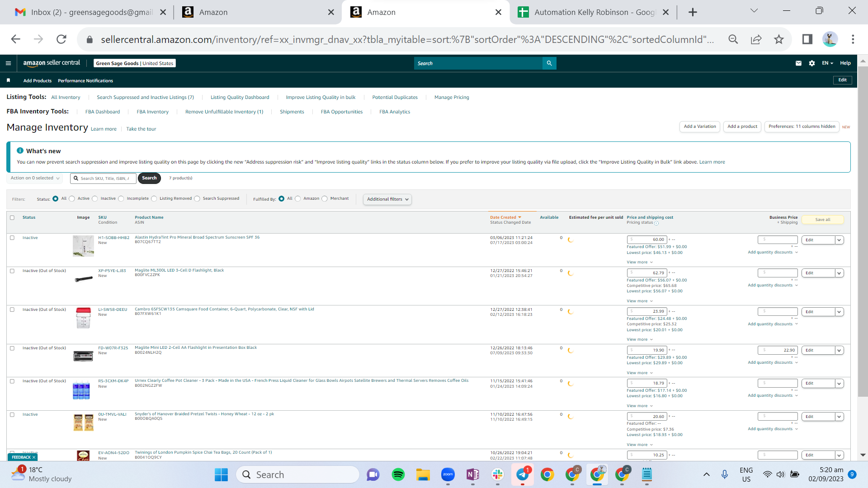Check the Alastin HydraTint row checkbox
Image resolution: width=868 pixels, height=488 pixels.
[x=12, y=238]
